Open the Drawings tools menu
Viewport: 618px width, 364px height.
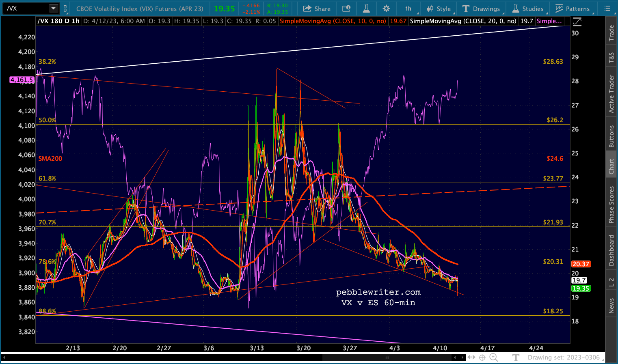481,9
